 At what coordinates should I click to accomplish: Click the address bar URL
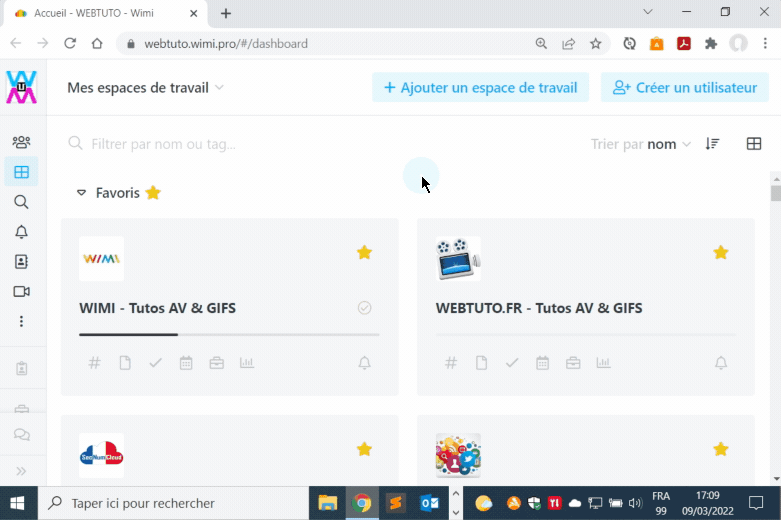(x=226, y=44)
